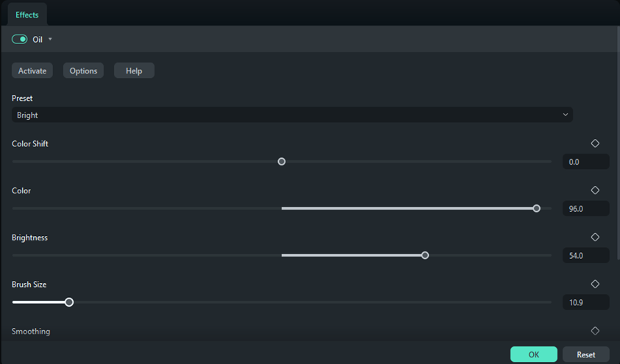Add keyframe for Brightness
Screen dimensions: 620x364
tap(595, 238)
